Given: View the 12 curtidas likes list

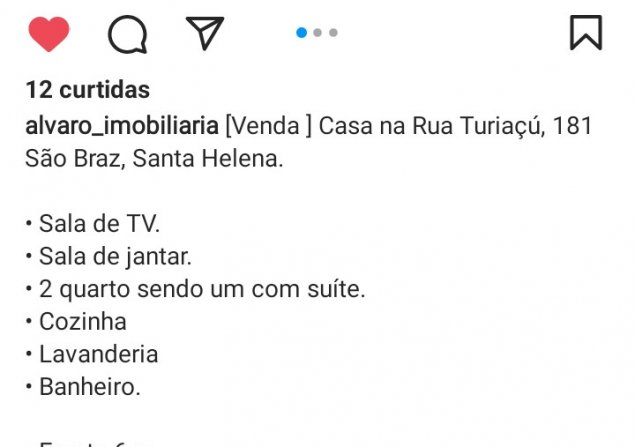Looking at the screenshot, I should click(88, 90).
